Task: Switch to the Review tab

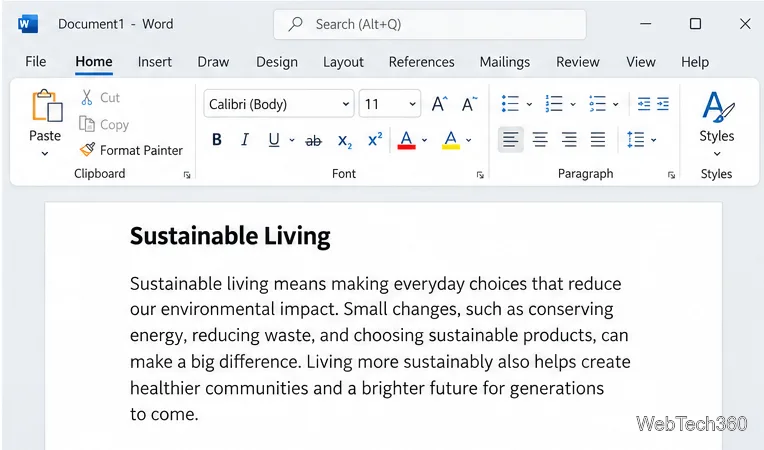Action: [578, 62]
